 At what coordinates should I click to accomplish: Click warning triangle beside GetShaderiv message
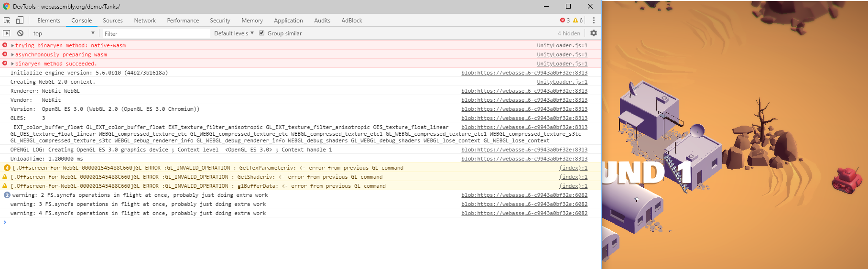(5, 177)
